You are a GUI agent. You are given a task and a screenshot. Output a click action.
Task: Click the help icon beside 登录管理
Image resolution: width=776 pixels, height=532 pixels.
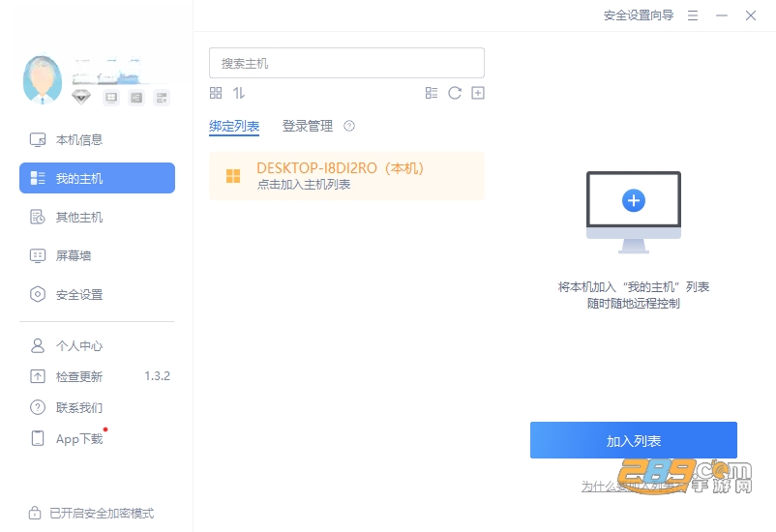click(349, 126)
